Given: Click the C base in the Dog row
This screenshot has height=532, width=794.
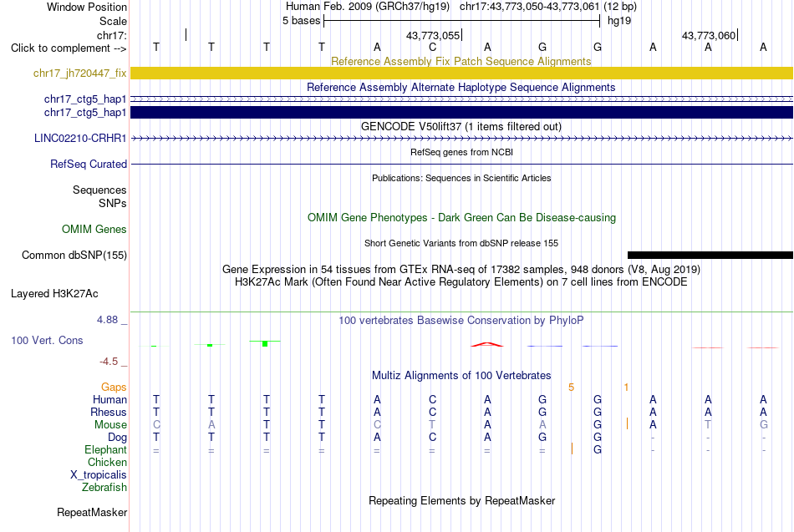Looking at the screenshot, I should click(x=432, y=438).
